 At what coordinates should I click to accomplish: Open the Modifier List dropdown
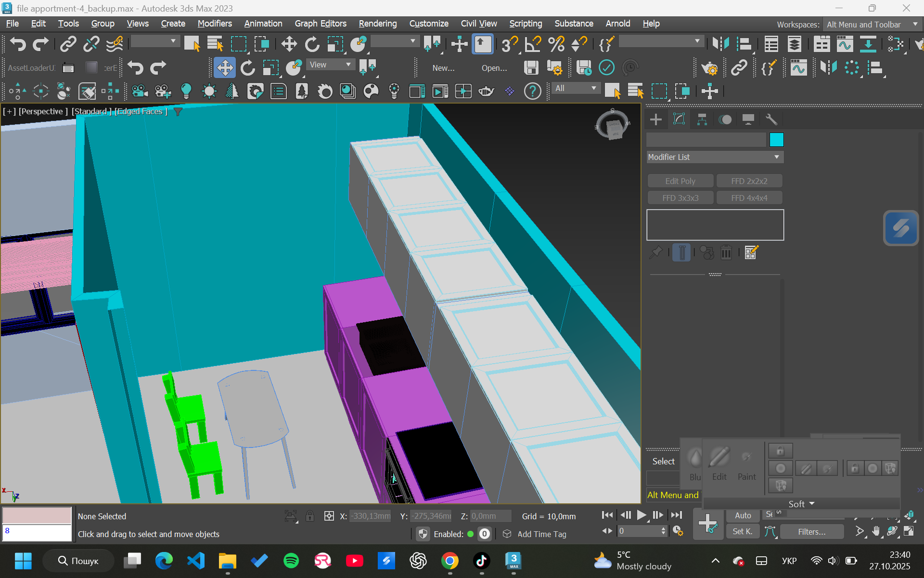715,157
